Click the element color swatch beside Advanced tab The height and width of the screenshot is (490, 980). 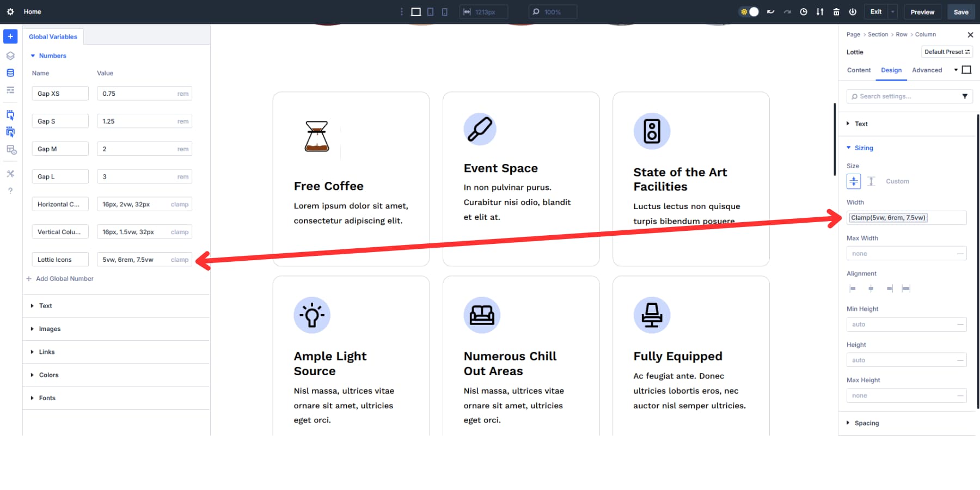(966, 70)
